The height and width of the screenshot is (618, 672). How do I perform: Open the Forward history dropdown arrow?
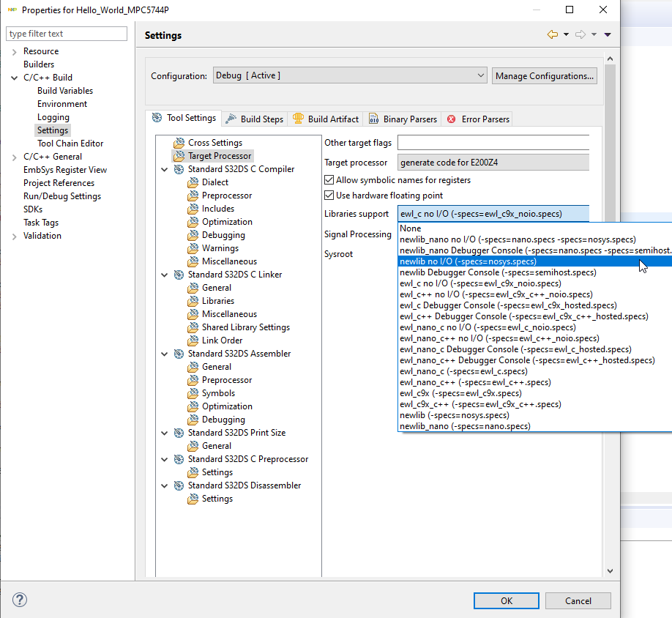pyautogui.click(x=594, y=34)
